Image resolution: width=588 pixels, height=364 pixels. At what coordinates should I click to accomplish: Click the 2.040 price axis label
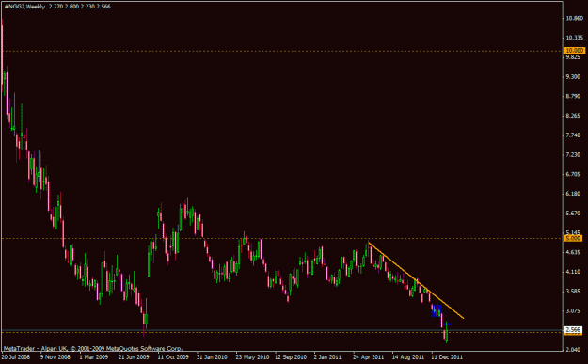tap(574, 349)
